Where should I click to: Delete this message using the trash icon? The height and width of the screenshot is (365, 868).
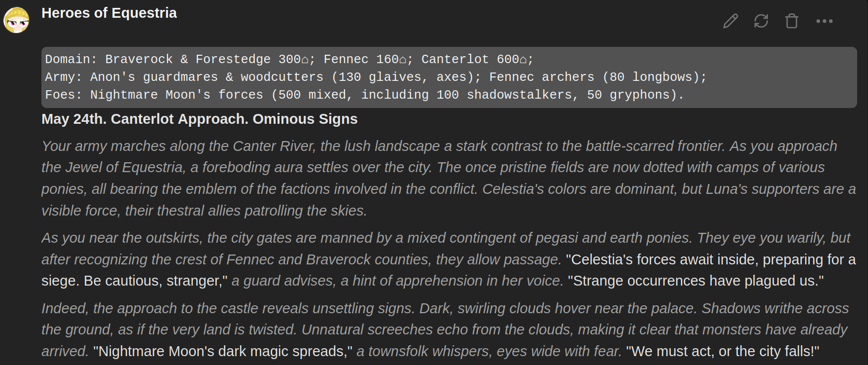(x=792, y=21)
